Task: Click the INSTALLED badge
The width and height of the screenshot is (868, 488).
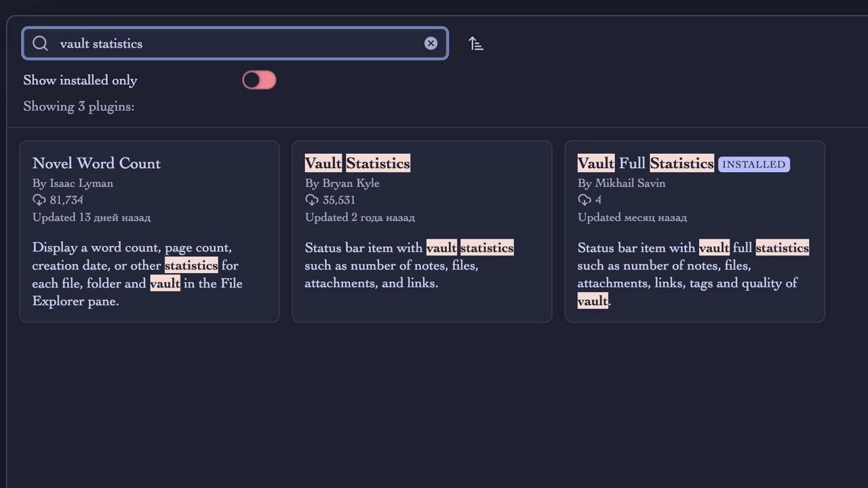Action: click(753, 164)
